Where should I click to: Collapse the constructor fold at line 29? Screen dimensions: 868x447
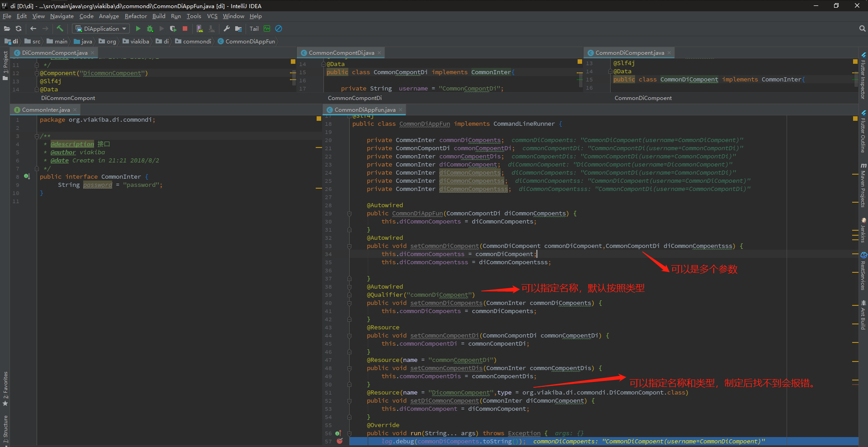pyautogui.click(x=349, y=214)
